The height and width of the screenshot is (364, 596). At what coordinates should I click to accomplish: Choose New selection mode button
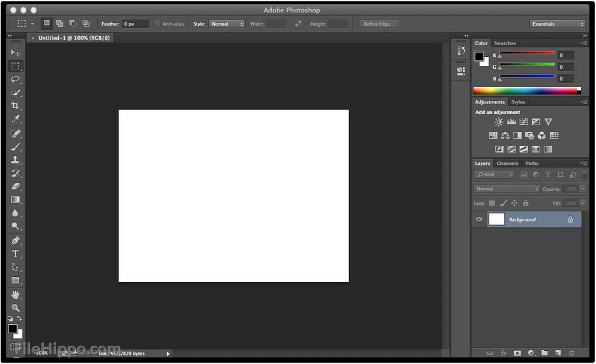(47, 24)
